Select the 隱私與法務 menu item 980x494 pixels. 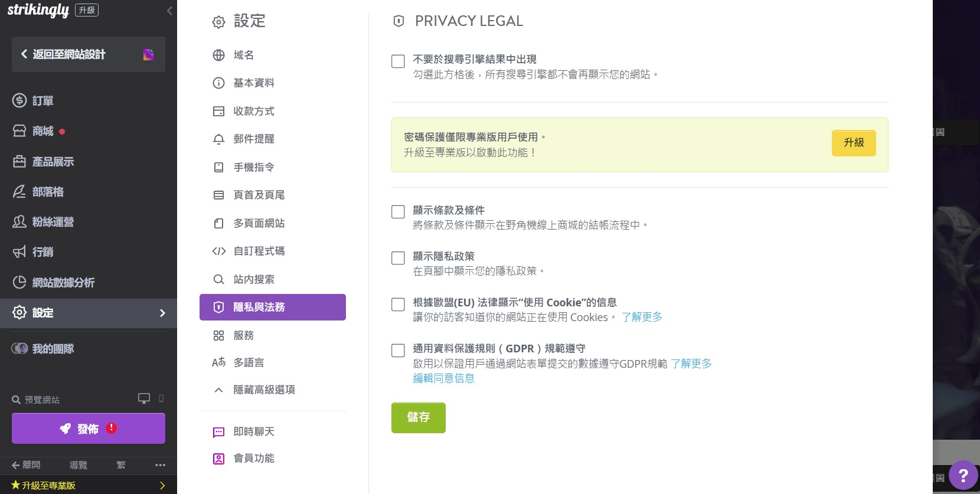tap(273, 307)
